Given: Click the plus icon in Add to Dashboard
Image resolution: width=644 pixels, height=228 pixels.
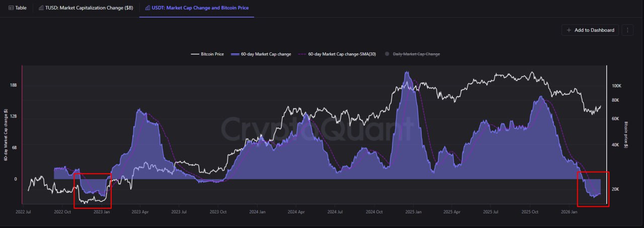Looking at the screenshot, I should pos(569,30).
